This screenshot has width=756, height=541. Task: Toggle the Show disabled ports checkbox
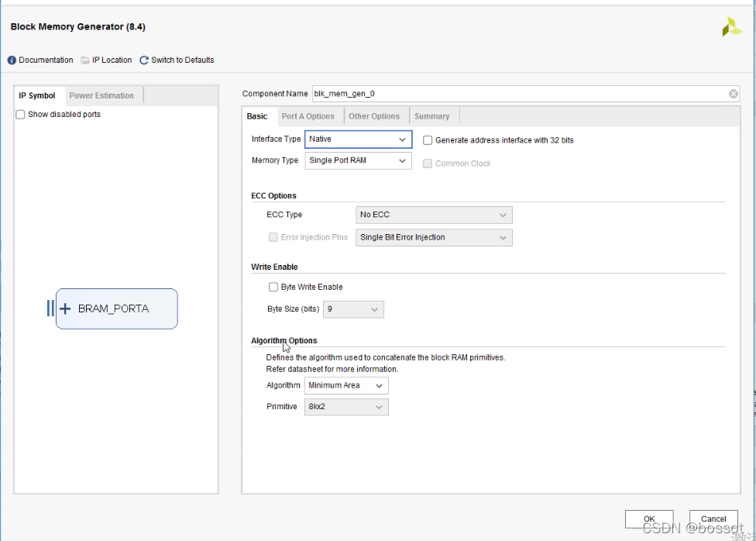point(20,115)
